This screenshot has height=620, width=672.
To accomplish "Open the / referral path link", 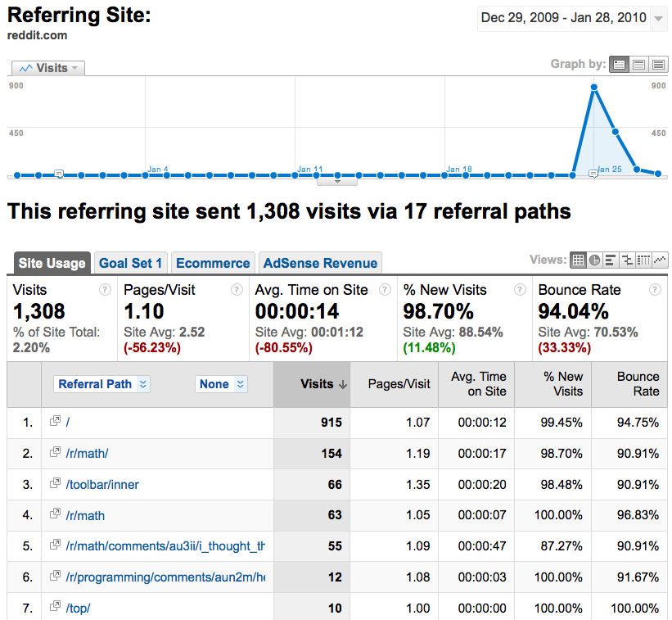I will click(x=68, y=423).
